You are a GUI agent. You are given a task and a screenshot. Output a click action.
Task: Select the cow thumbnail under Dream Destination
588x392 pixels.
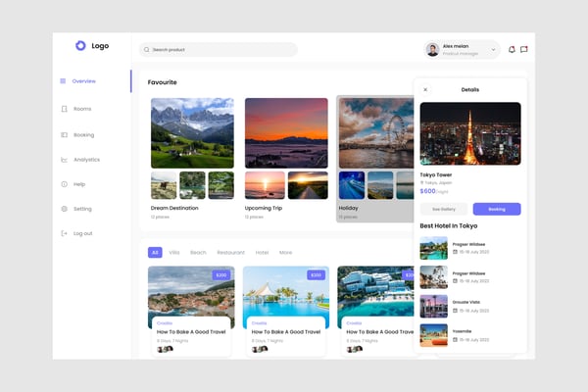(x=164, y=185)
